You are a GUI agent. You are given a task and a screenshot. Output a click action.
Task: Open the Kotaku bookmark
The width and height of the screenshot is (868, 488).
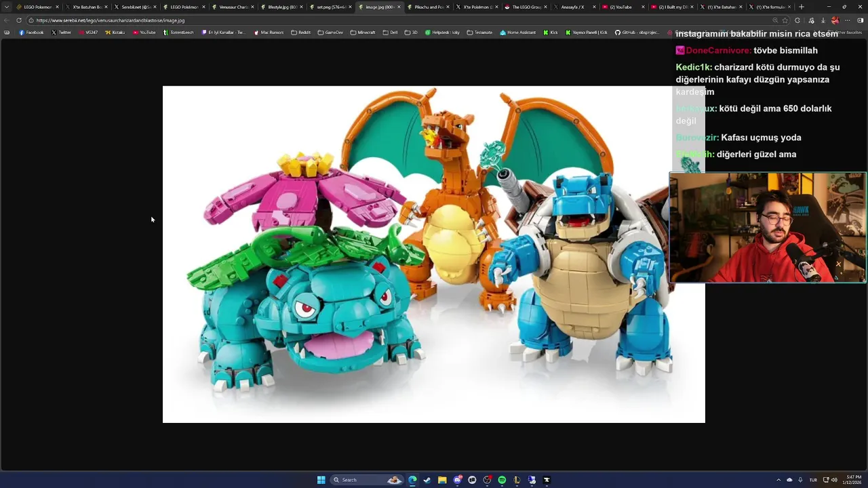point(115,33)
